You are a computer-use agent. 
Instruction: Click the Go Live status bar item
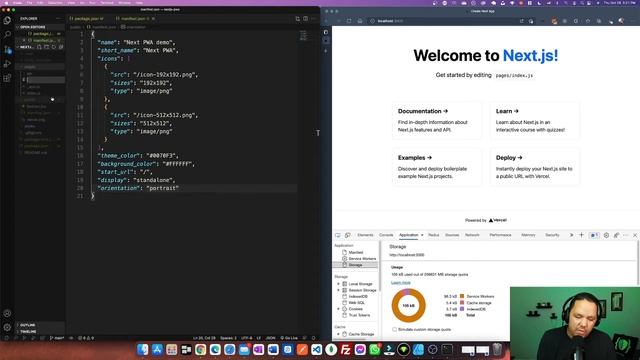(x=289, y=338)
